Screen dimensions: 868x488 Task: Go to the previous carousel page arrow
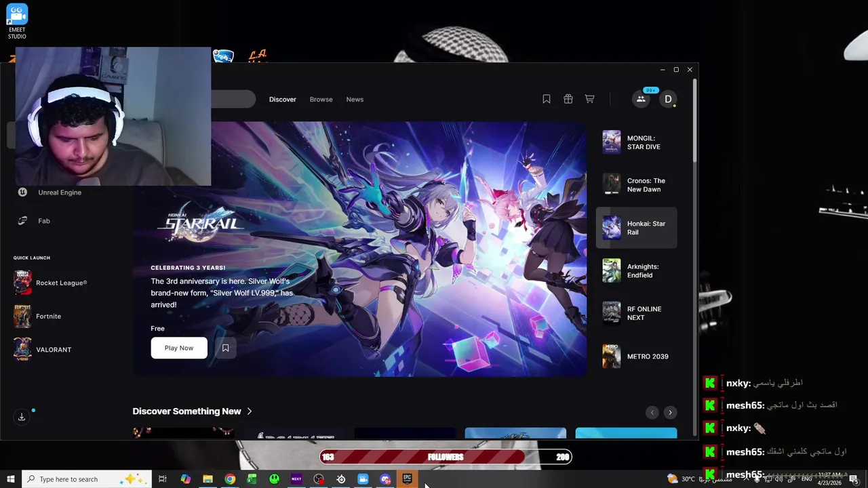(652, 412)
